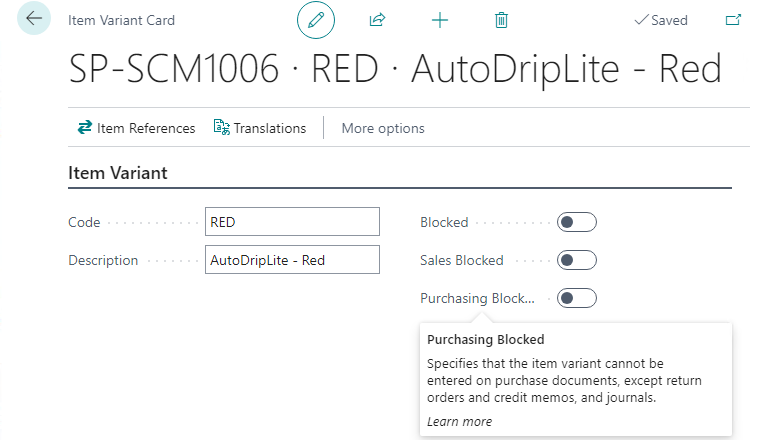
Task: Delete the variant using trash icon
Action: click(x=501, y=20)
